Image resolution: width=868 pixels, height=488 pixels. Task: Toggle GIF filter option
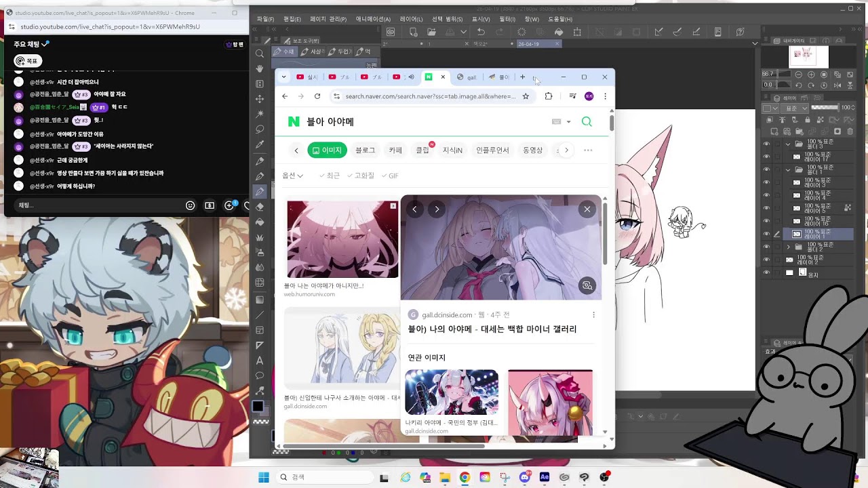[390, 176]
